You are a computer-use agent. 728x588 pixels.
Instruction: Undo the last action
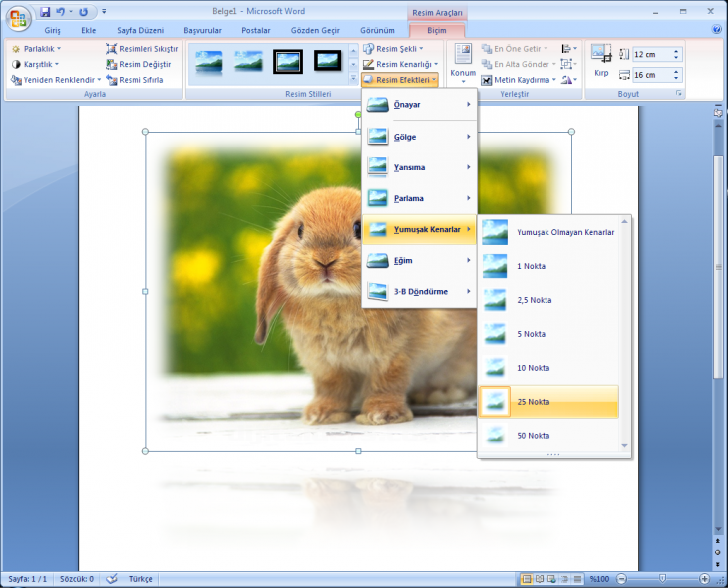click(61, 12)
